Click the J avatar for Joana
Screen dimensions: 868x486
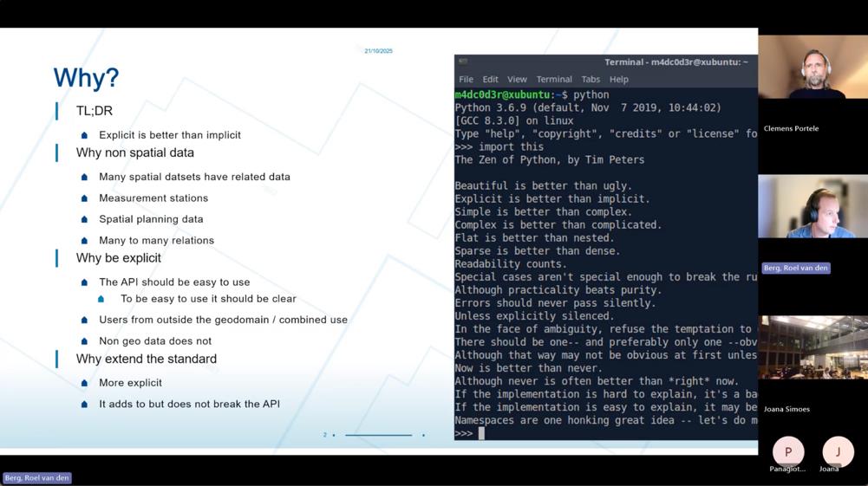click(x=838, y=451)
